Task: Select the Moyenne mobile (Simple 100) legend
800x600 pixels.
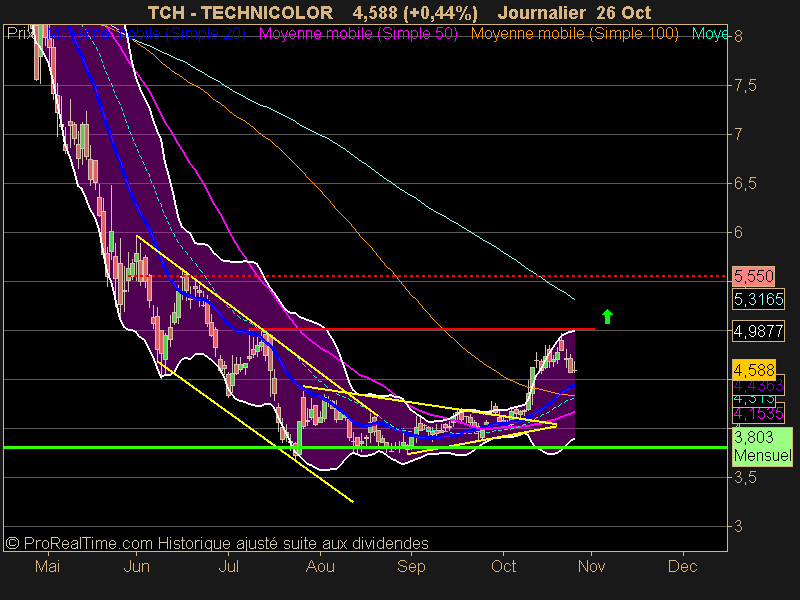Action: pos(574,34)
